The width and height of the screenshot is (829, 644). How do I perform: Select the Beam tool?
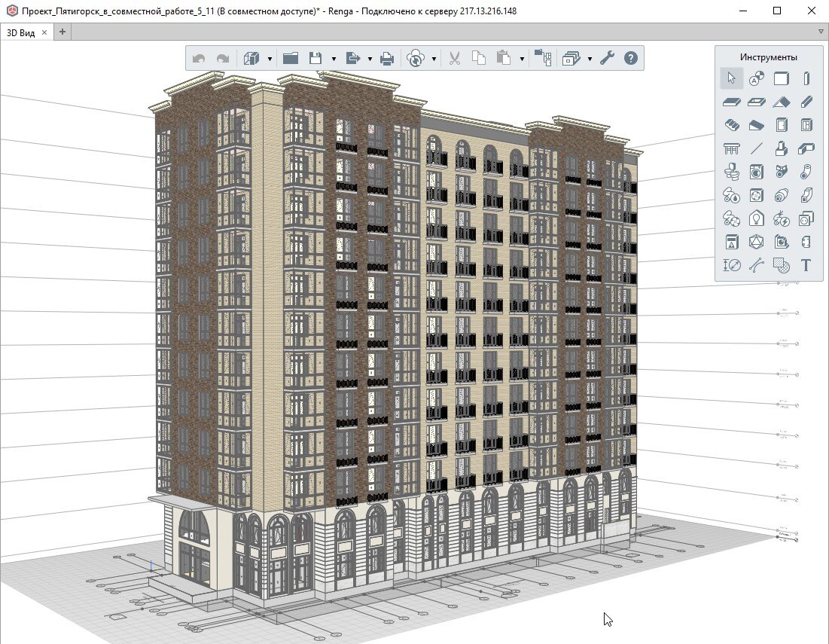(x=806, y=102)
